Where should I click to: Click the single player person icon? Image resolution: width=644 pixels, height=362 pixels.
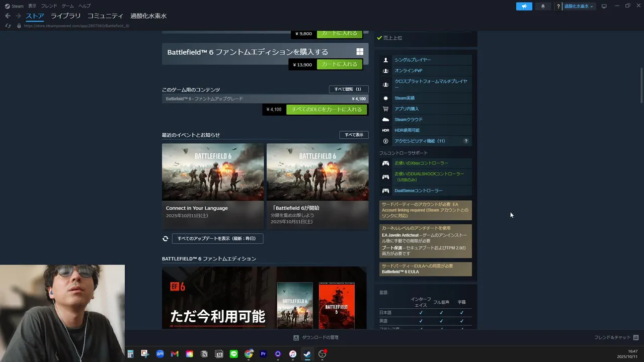tap(385, 60)
